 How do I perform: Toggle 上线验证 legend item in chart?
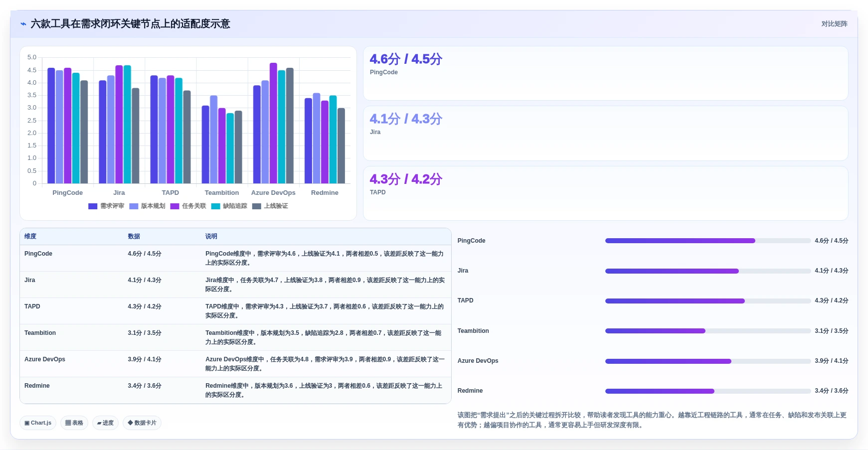[x=270, y=206]
